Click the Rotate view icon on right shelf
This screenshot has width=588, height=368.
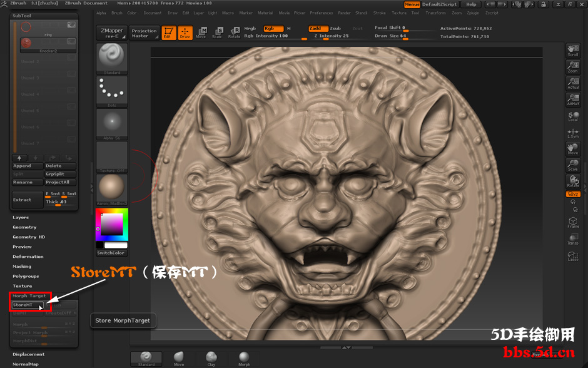[573, 181]
